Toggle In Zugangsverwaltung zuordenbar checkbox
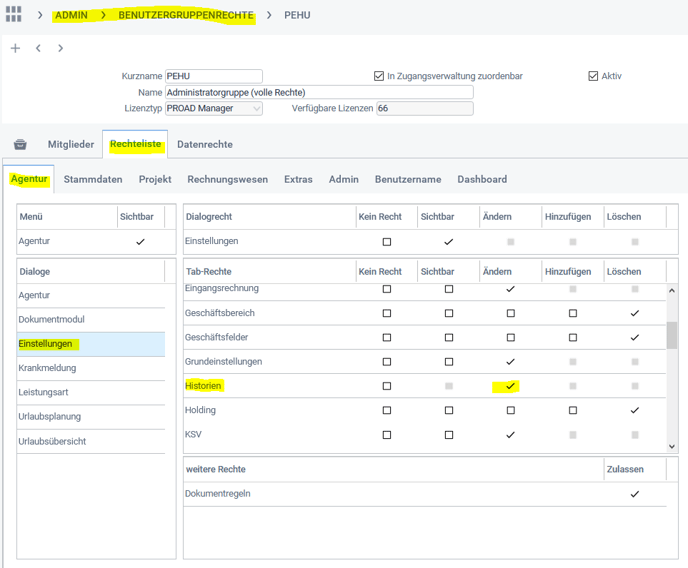This screenshot has width=688, height=568. [x=379, y=76]
